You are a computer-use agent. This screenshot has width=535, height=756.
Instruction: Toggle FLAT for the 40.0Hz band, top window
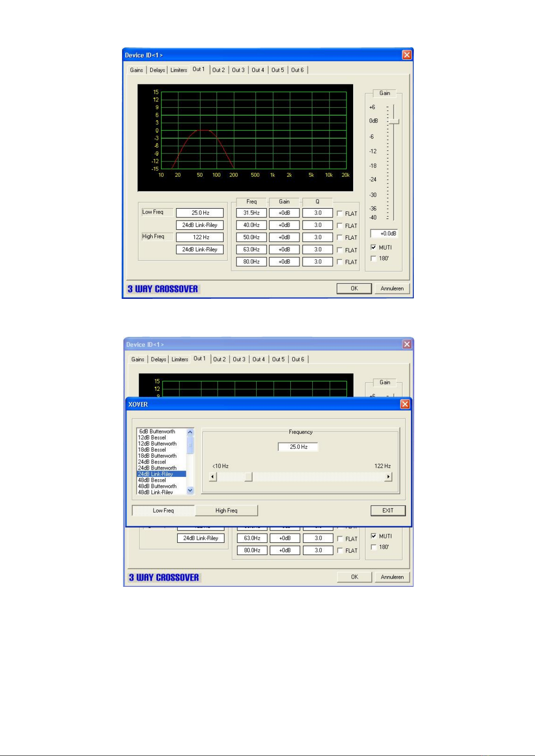340,226
